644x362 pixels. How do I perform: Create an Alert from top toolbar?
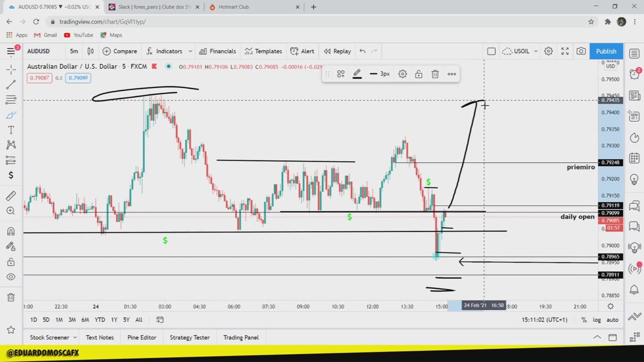click(x=302, y=51)
